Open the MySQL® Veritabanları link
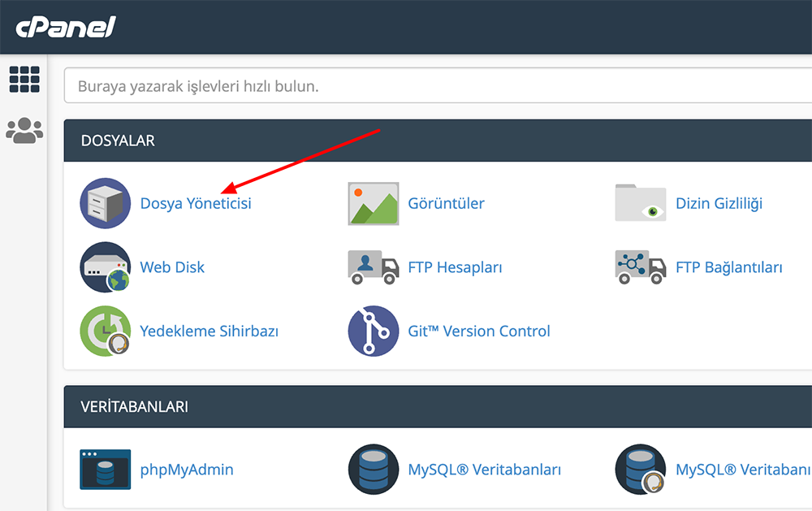The image size is (812, 511). click(484, 470)
